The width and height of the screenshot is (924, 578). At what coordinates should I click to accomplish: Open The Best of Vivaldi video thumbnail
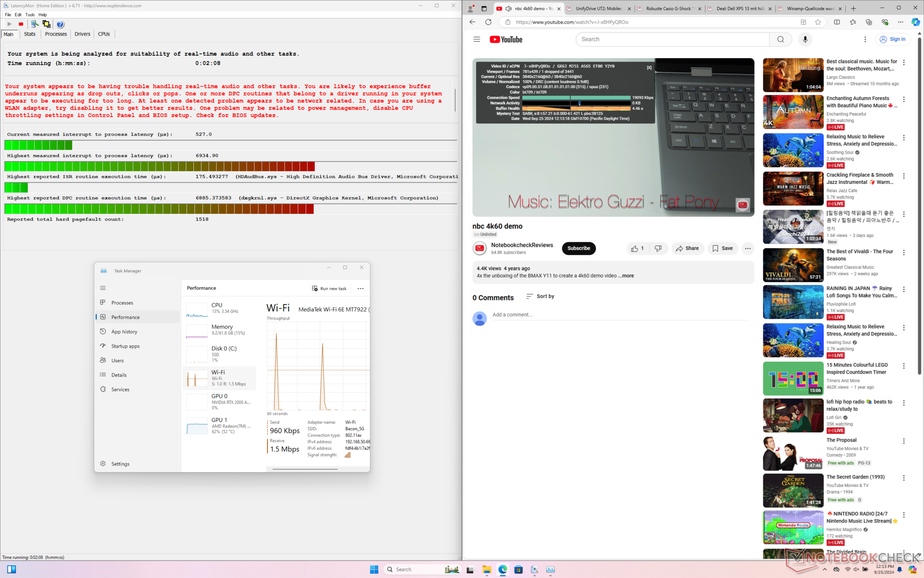point(793,265)
